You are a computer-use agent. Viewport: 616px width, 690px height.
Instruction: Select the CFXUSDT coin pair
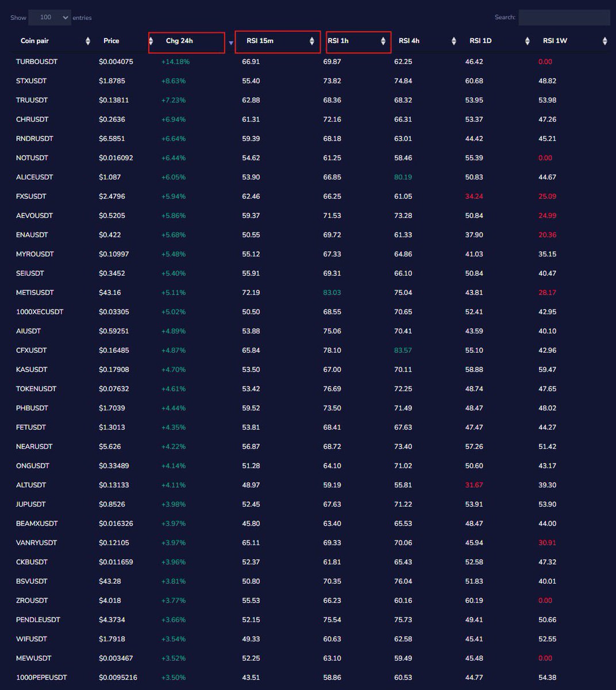[x=32, y=350]
